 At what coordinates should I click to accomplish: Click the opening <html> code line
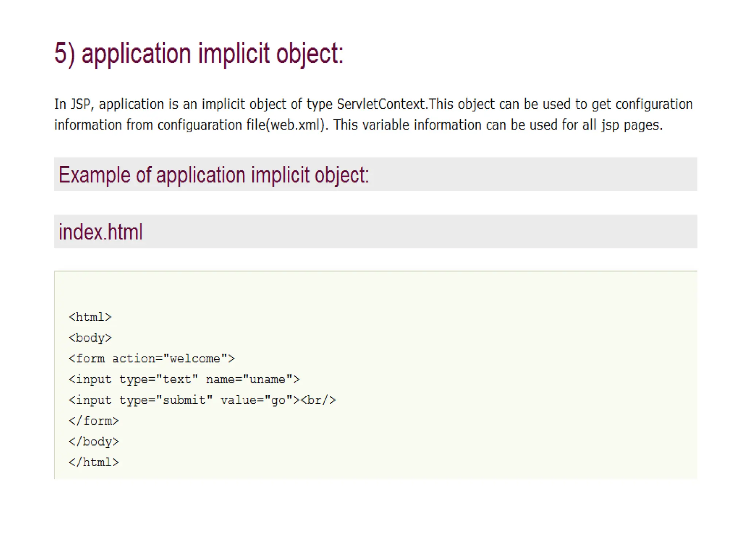(90, 317)
